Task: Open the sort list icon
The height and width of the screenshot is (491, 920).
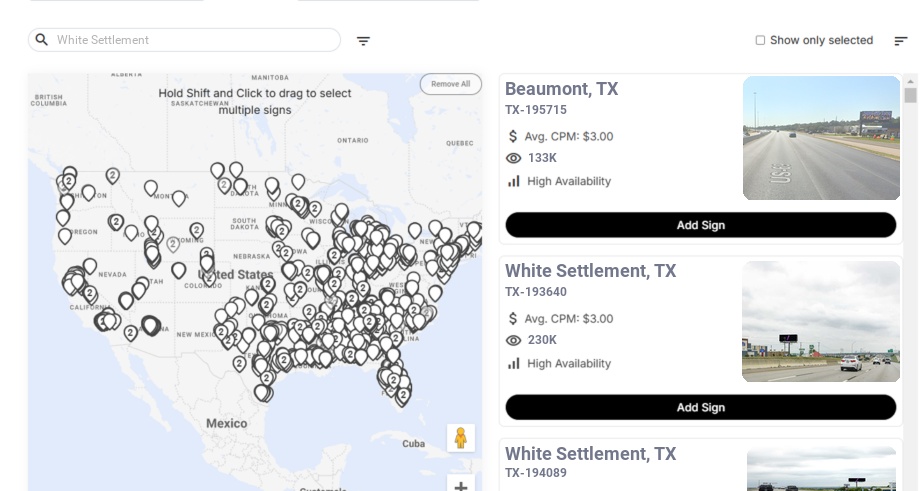Action: [900, 41]
